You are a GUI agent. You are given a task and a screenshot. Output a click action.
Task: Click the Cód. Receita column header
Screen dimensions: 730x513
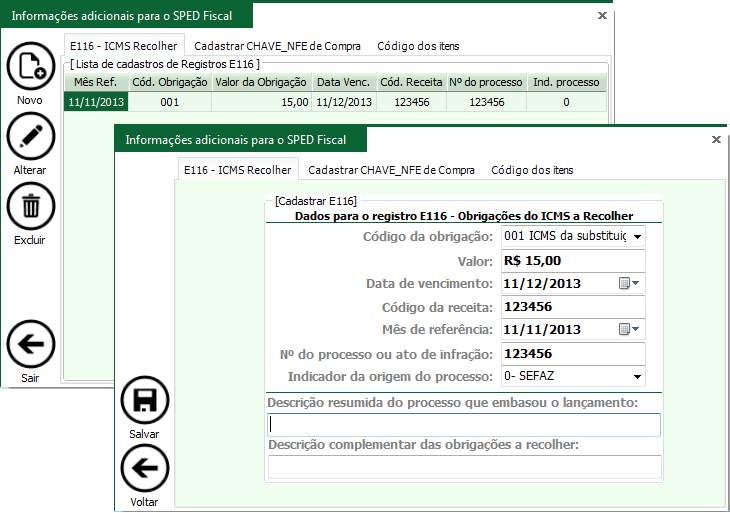point(411,82)
